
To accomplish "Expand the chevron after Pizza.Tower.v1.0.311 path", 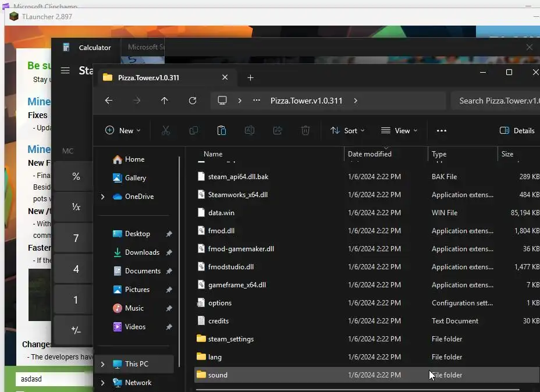I will point(356,101).
